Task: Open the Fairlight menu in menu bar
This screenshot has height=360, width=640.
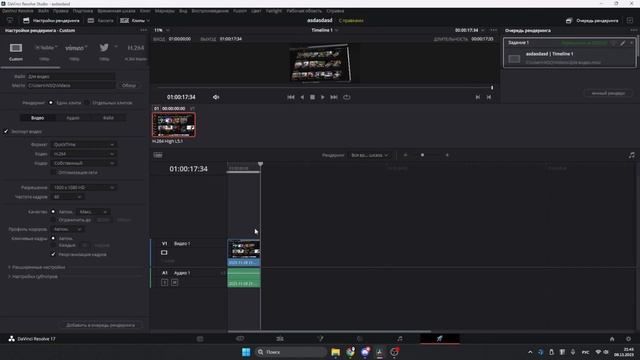Action: point(273,11)
